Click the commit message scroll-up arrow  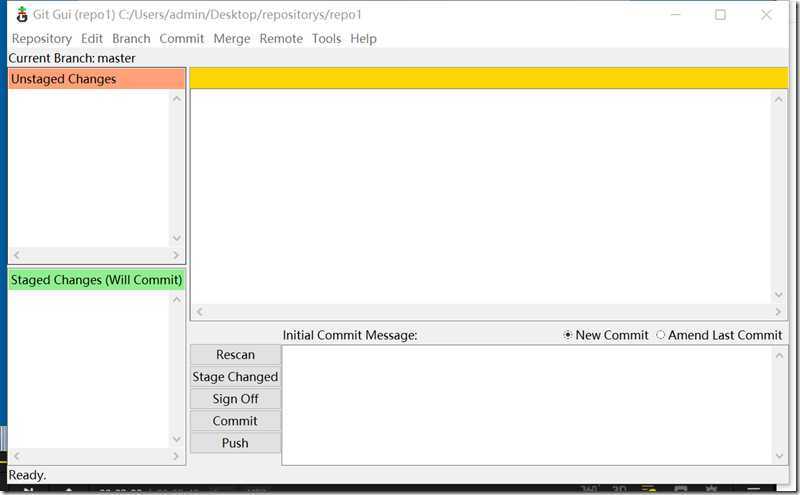(x=779, y=355)
